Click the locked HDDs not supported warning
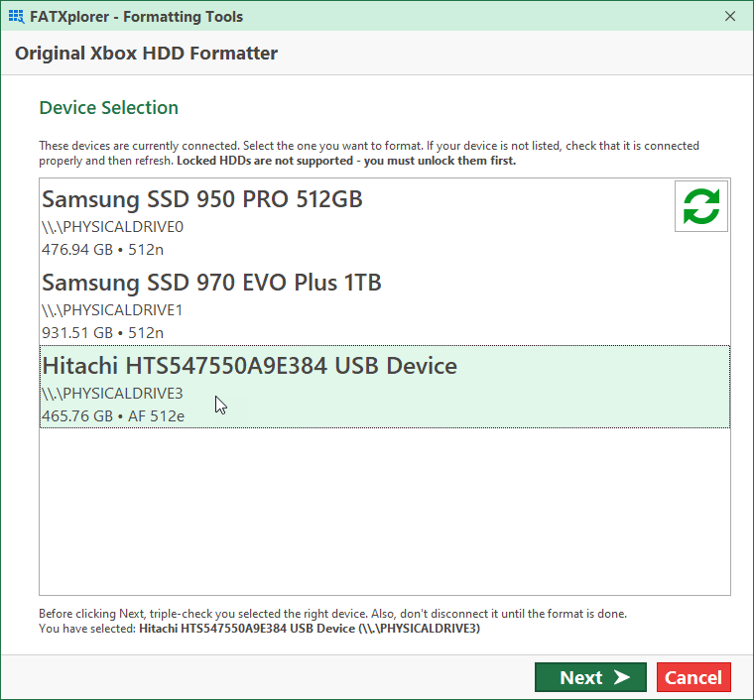The height and width of the screenshot is (700, 754). click(x=346, y=161)
